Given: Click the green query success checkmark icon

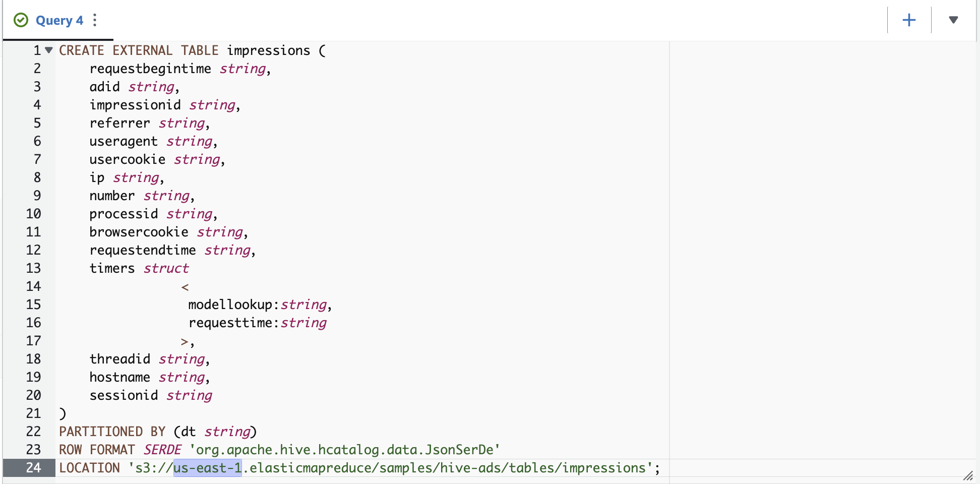Looking at the screenshot, I should tap(21, 20).
